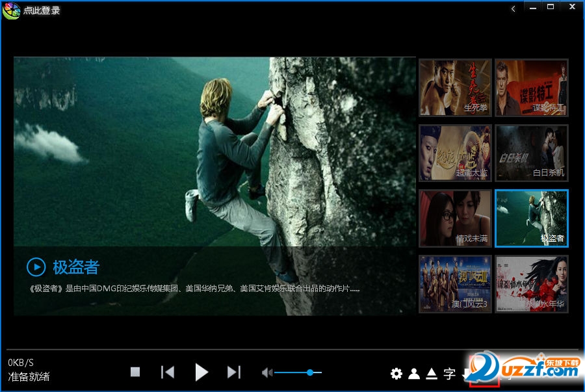Screen dimensions: 585x392
Task: Click the playback progress bar line
Action: point(292,350)
